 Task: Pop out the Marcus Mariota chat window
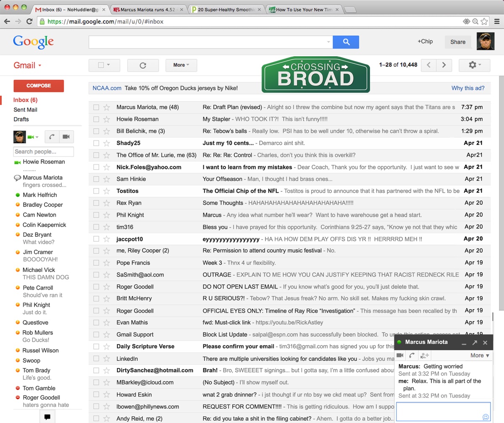474,343
